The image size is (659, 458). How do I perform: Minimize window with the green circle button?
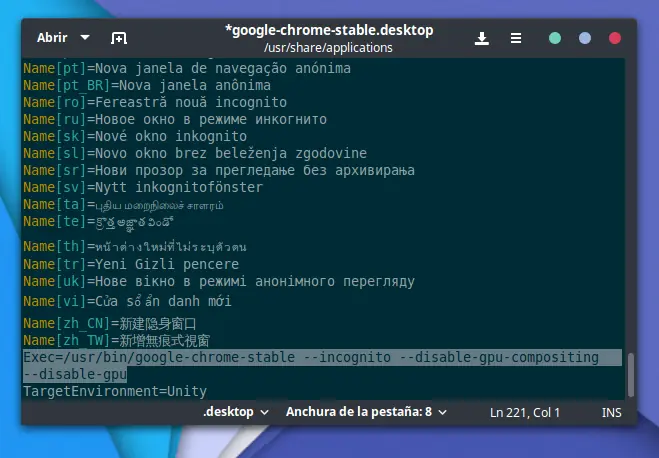coord(555,38)
